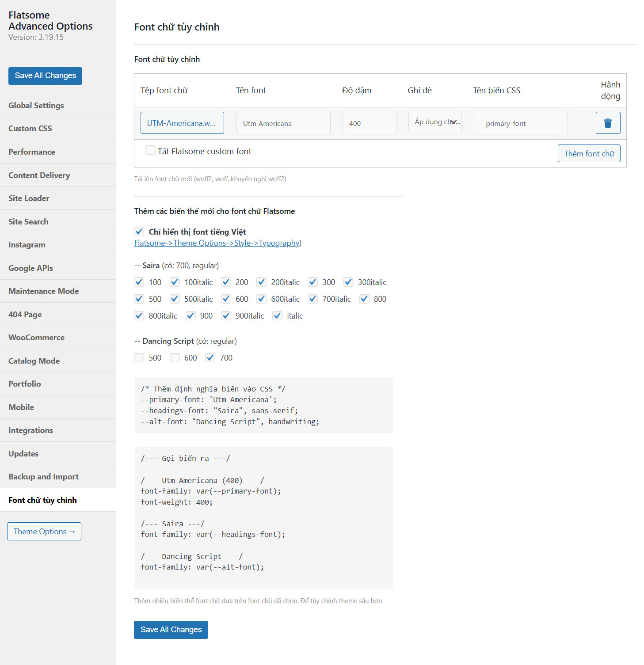This screenshot has width=644, height=665.
Task: Select Font chữ tùy chỉnh sidebar item
Action: point(58,500)
